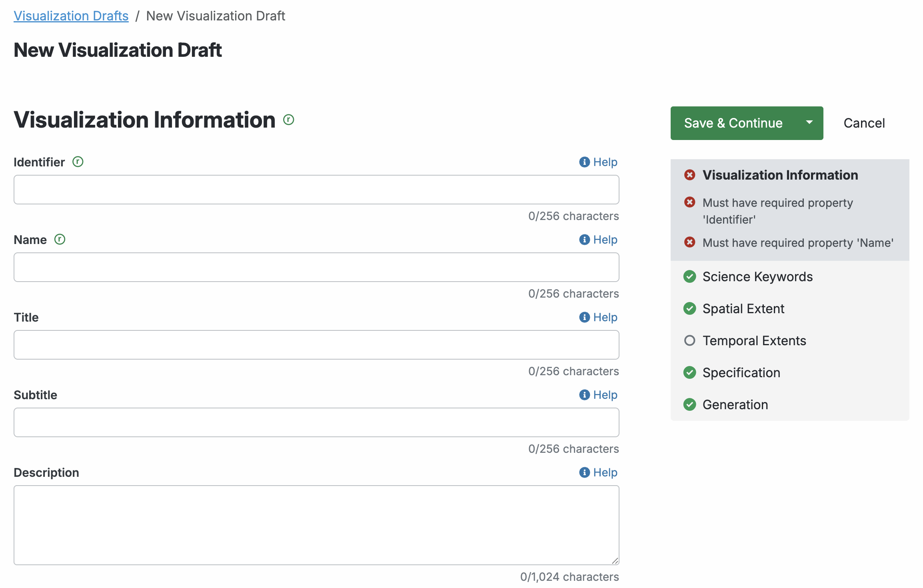The height and width of the screenshot is (588, 923).
Task: Click the Identifier help info icon
Action: coord(584,162)
